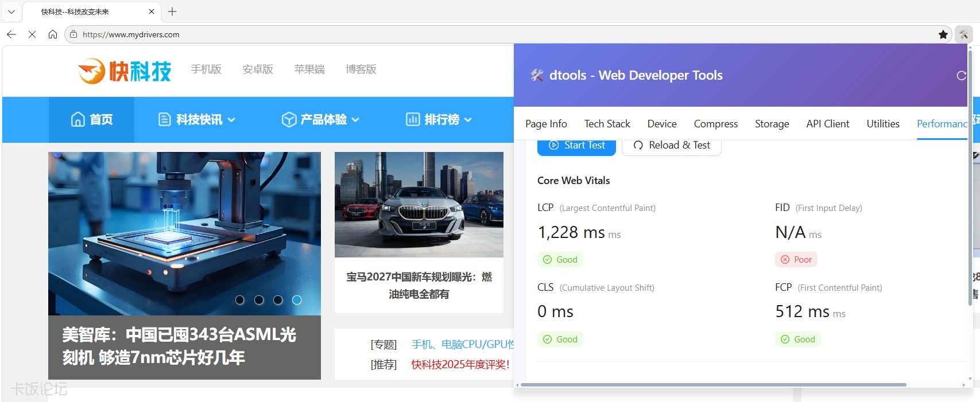Open the Utilities tab
980x402 pixels.
coord(883,124)
